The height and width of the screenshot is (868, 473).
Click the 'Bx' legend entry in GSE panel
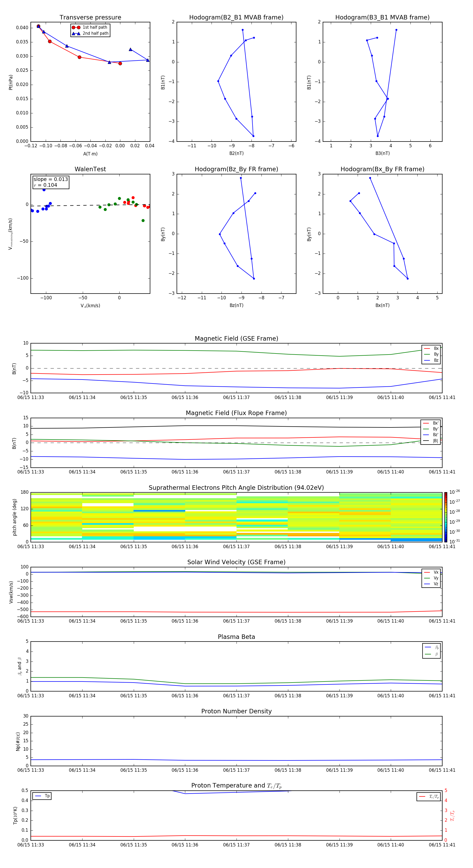431,349
